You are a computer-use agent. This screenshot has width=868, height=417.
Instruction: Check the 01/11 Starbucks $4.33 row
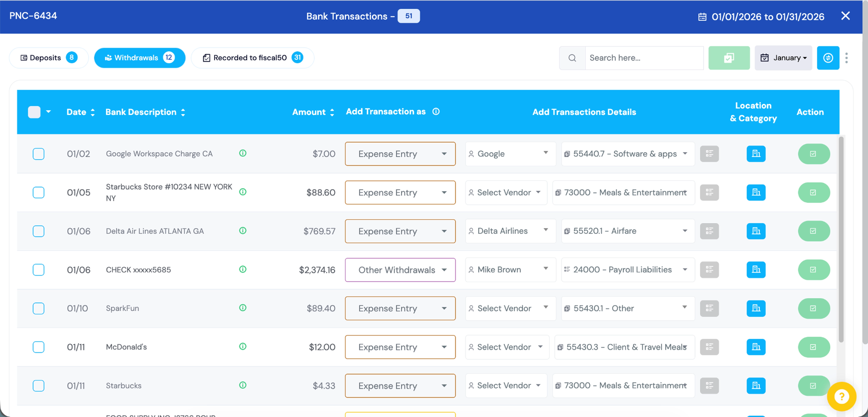click(x=38, y=386)
